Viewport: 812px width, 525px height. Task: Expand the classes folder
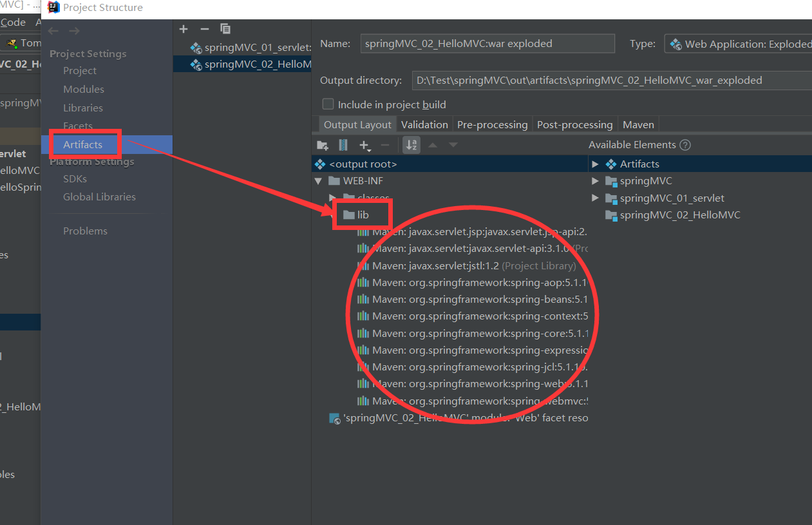pos(332,198)
